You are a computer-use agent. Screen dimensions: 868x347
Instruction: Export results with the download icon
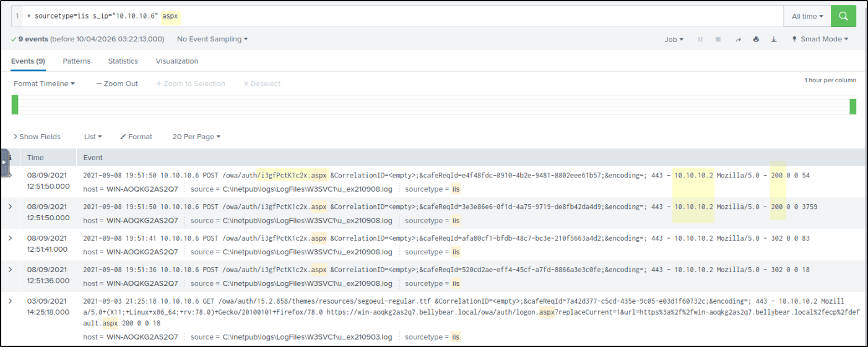774,40
